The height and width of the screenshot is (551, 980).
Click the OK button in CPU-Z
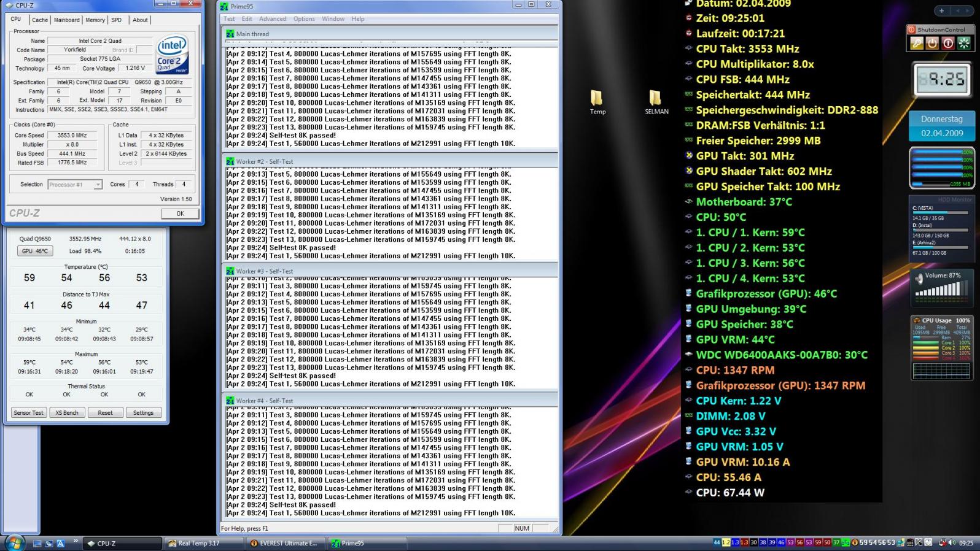click(180, 214)
